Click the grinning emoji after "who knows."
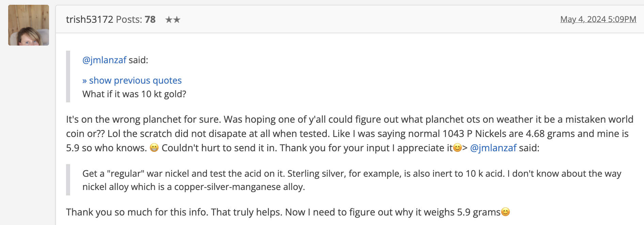Screen dimensions: 644x225 pyautogui.click(x=154, y=148)
